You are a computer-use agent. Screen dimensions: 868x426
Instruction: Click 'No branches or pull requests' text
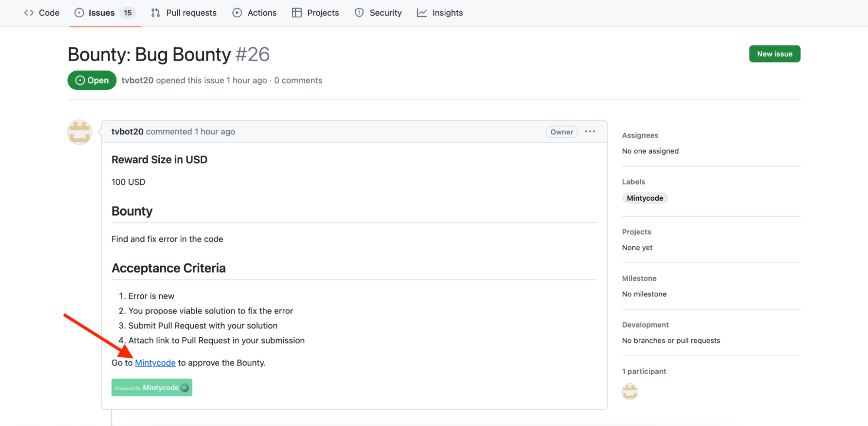pos(671,341)
